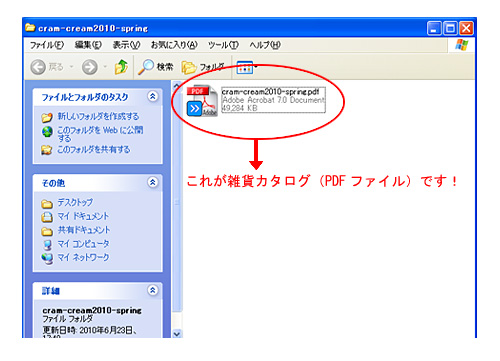Go to マイ コンピュータ link
This screenshot has width=500, height=361.
[83, 244]
